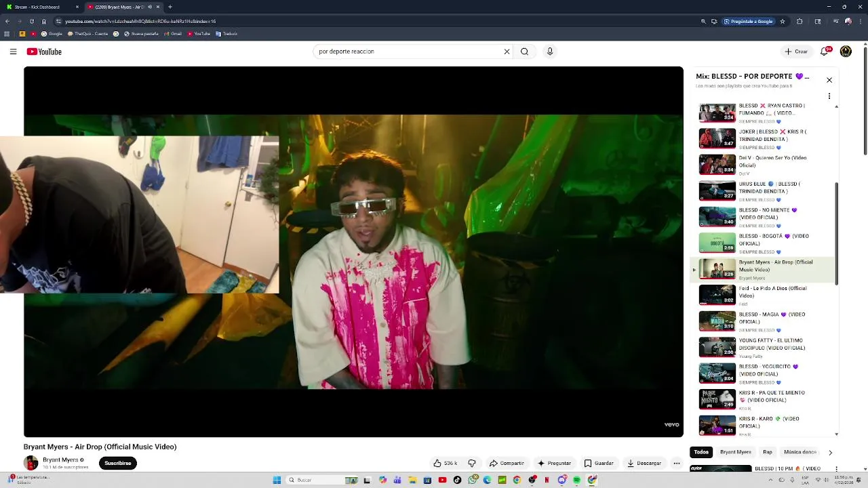Dislike the Air Drop video
868x488 pixels.
point(472,464)
